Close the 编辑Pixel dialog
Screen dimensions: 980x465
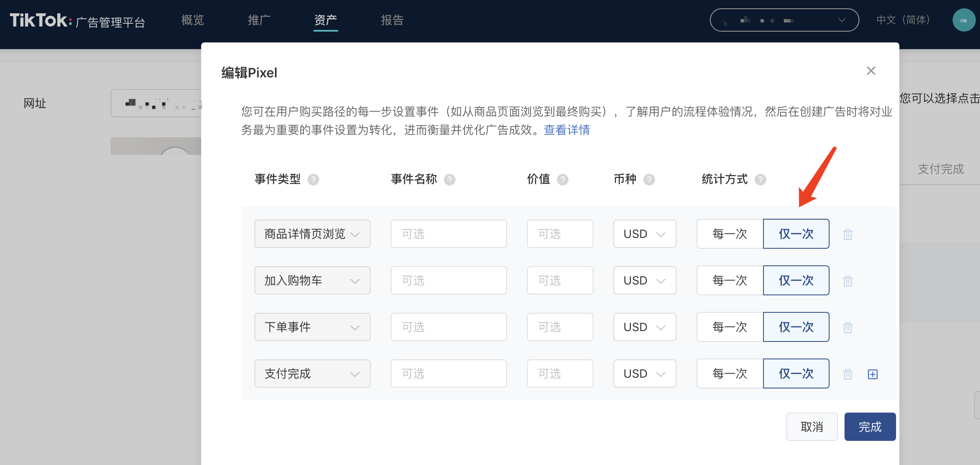871,71
